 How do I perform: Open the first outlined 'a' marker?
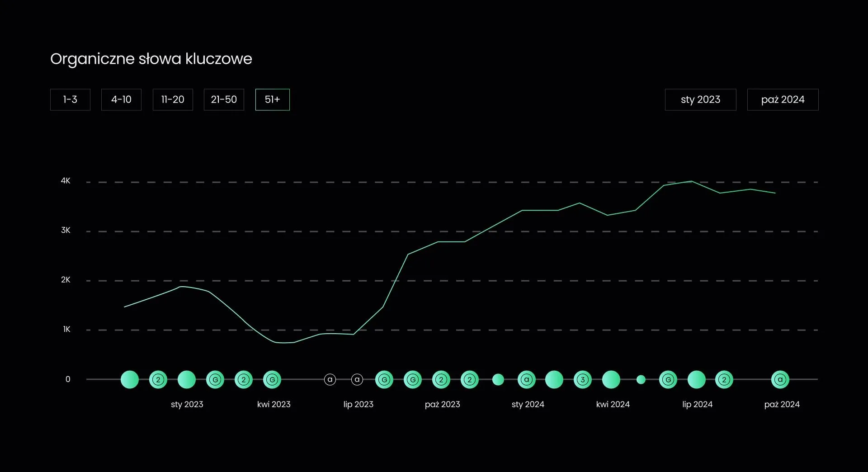tap(330, 380)
